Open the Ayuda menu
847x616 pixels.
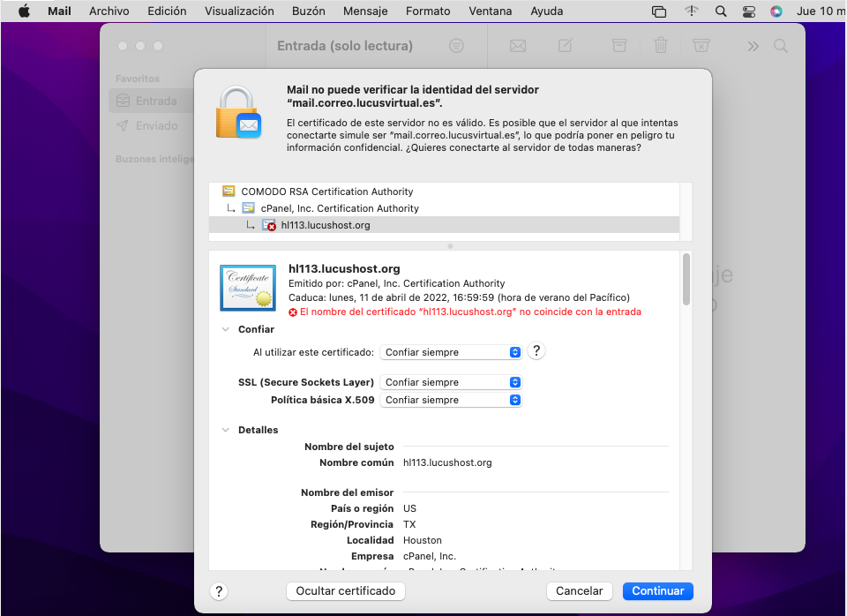547,11
